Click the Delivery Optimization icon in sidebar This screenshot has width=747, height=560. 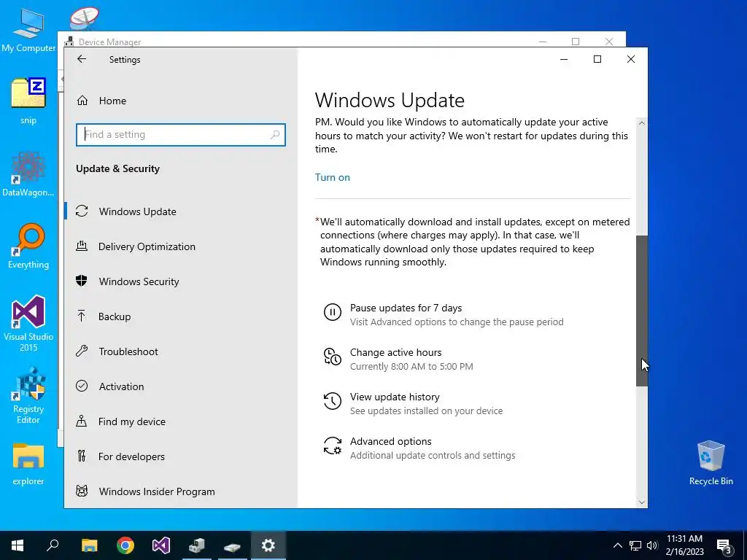(x=82, y=246)
